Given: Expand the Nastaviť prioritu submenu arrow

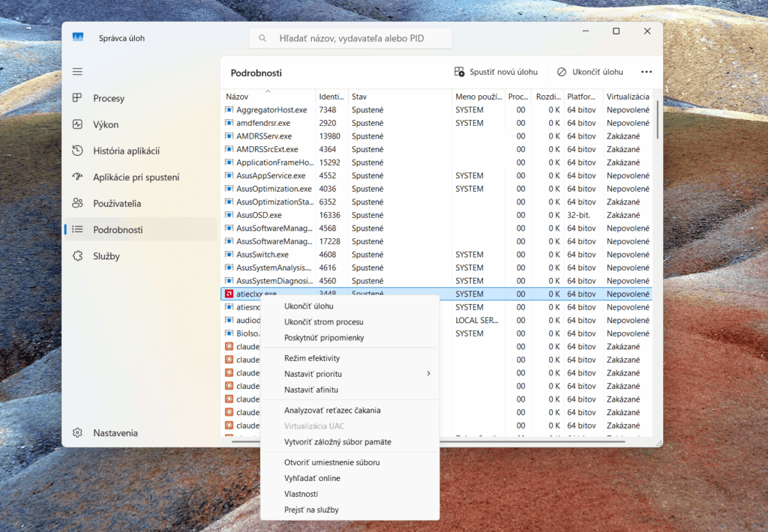Looking at the screenshot, I should point(428,373).
